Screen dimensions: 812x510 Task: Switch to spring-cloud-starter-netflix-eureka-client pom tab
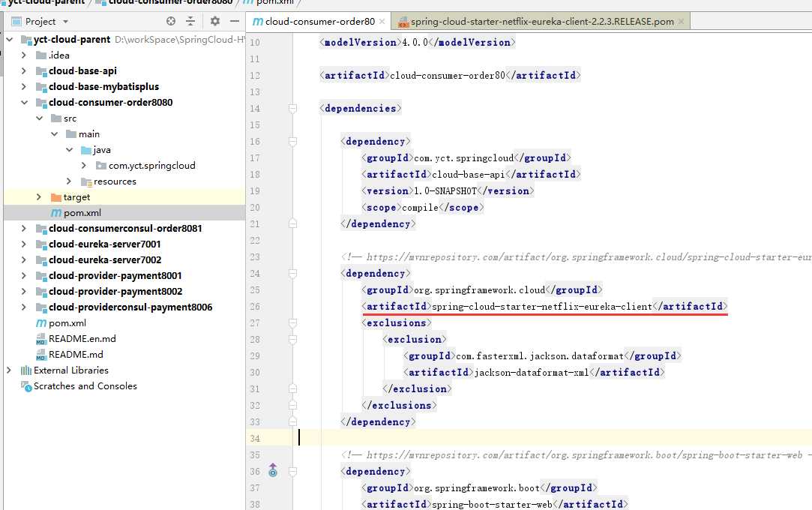[542, 21]
